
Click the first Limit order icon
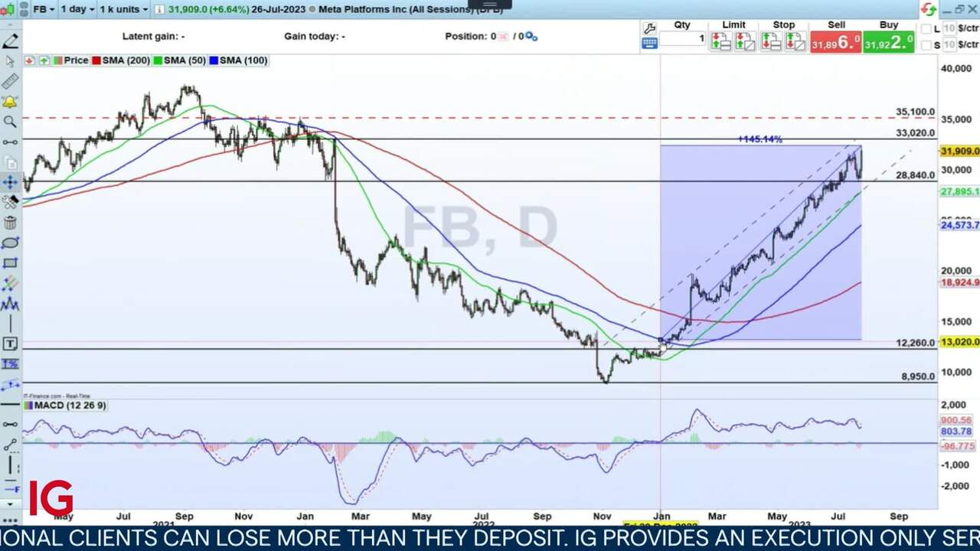pos(720,42)
